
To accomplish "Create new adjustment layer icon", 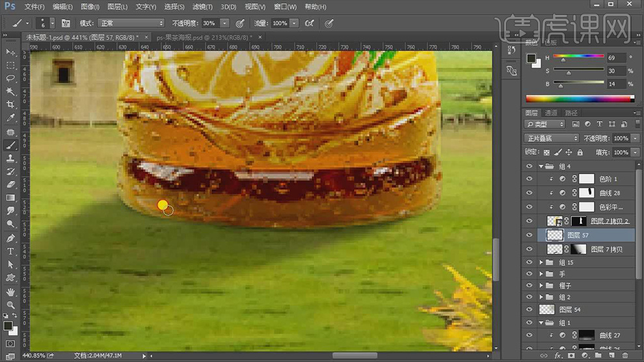I will click(584, 356).
